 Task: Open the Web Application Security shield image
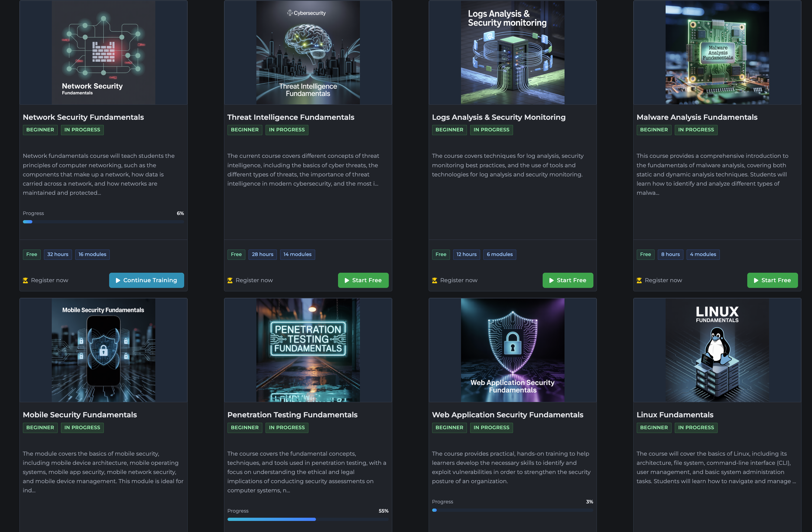tap(512, 350)
